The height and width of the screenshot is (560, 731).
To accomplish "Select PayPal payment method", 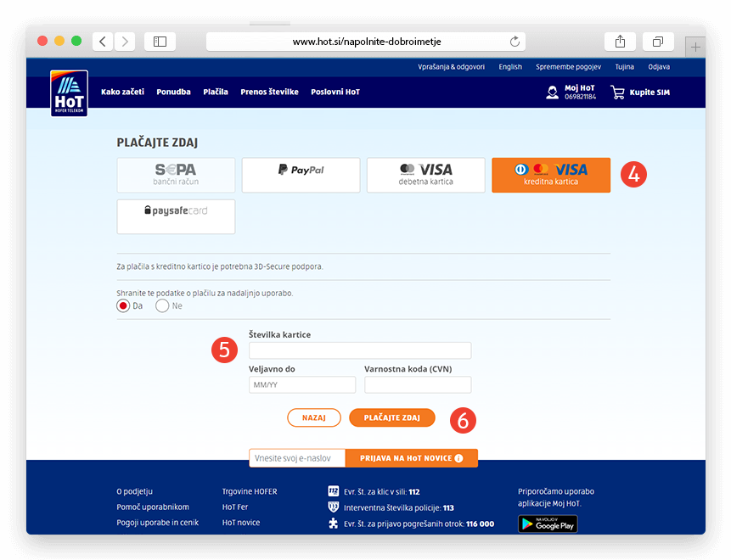I will (301, 175).
